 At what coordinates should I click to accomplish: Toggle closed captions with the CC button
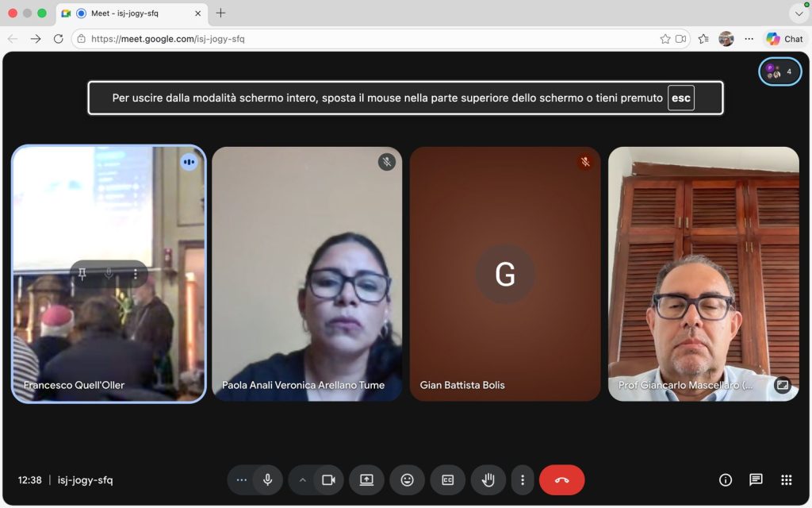[447, 479]
